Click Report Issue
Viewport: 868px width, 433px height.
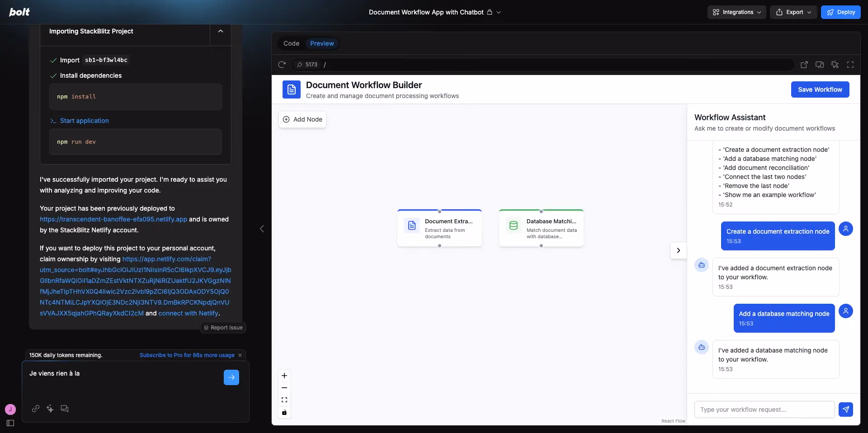pos(223,328)
